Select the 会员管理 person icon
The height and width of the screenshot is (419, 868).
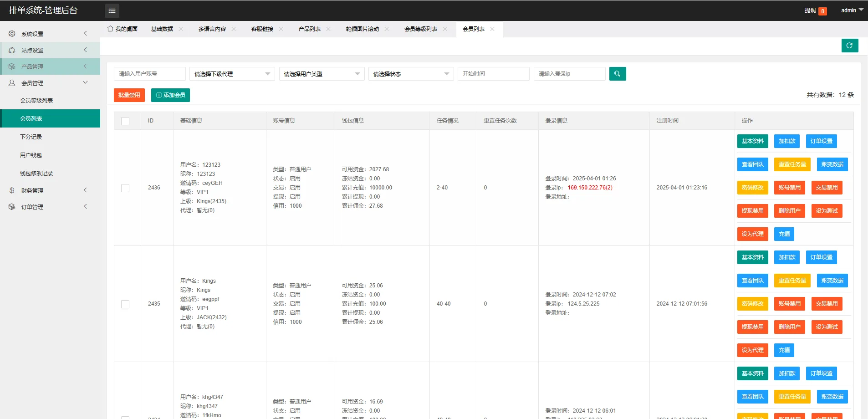[x=12, y=82]
